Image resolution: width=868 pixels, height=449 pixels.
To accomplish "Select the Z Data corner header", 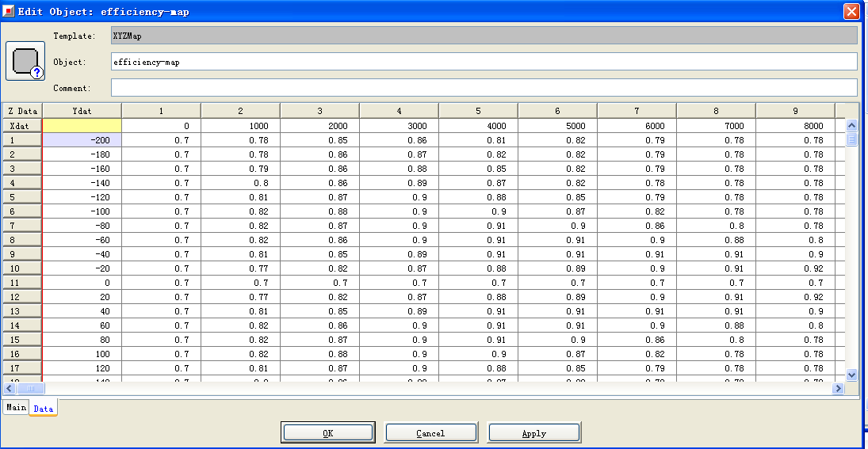I will pos(23,111).
